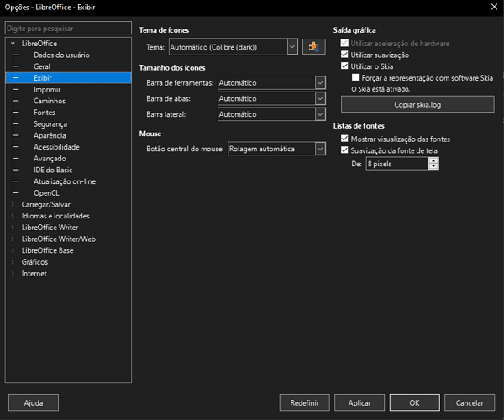Open the 'Barra de abas' size dropdown
504x420 pixels.
(271, 98)
